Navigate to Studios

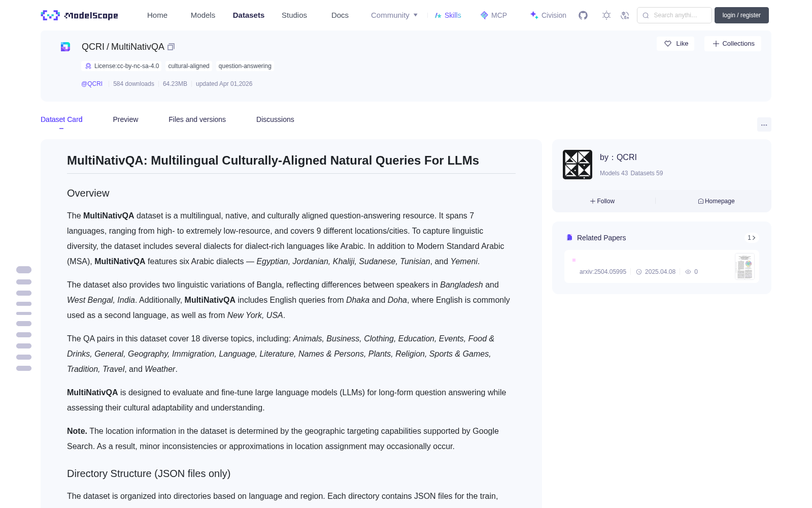[294, 15]
